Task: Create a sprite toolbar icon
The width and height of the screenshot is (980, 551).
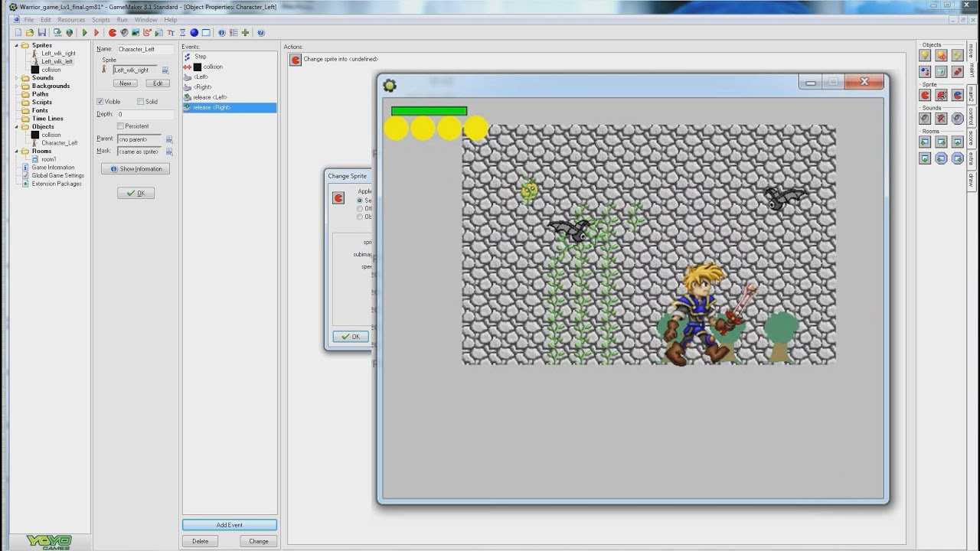Action: pyautogui.click(x=112, y=33)
